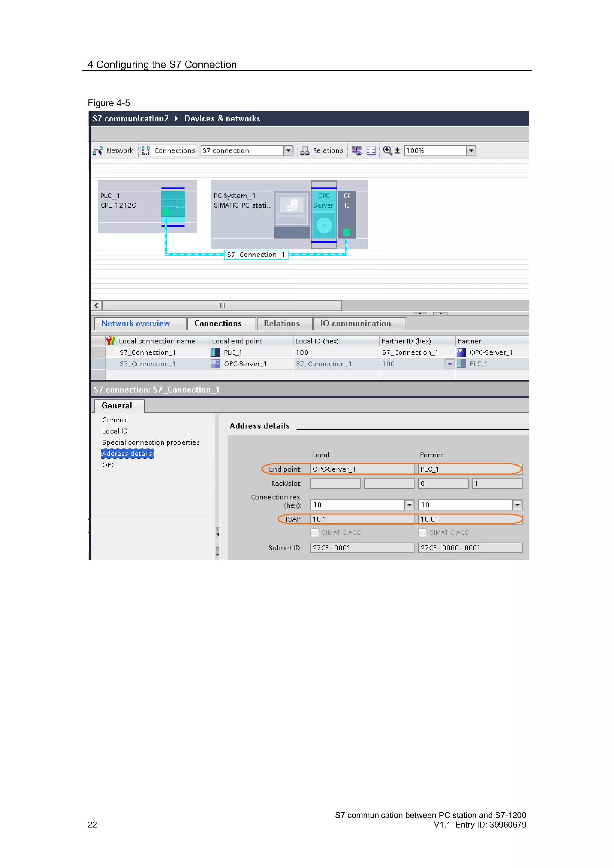Click the pane up-arrow splitter button
This screenshot has width=614, height=868.
pos(420,313)
